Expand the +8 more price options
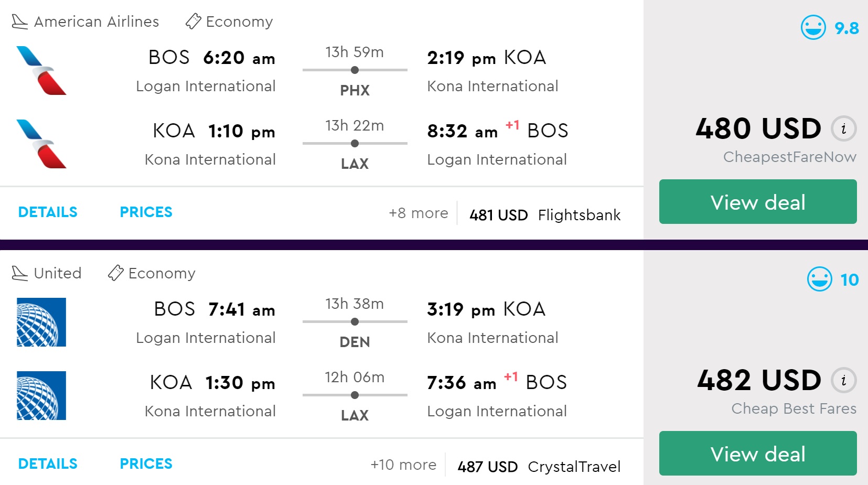Screen dimensions: 868x485 pos(418,213)
